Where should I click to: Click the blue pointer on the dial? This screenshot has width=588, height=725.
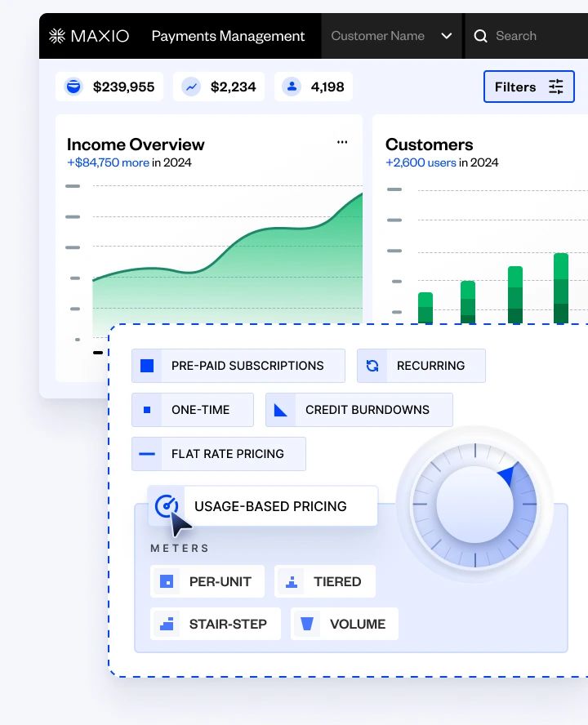(506, 476)
